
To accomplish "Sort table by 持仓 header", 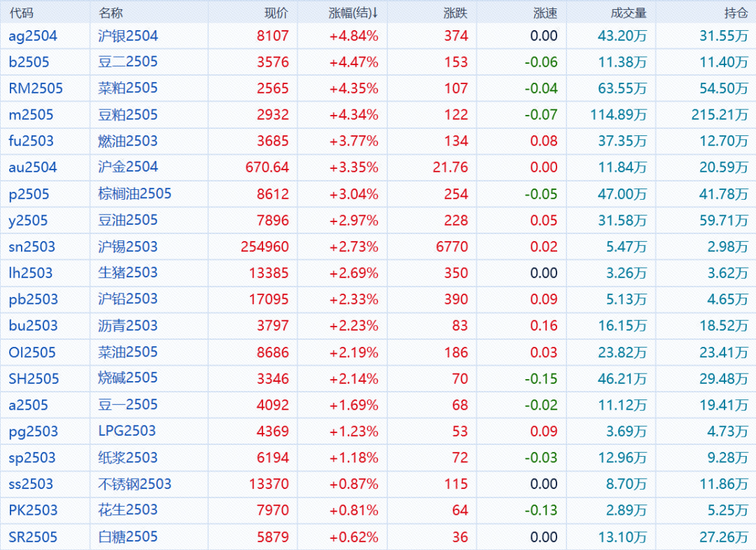I will (736, 13).
